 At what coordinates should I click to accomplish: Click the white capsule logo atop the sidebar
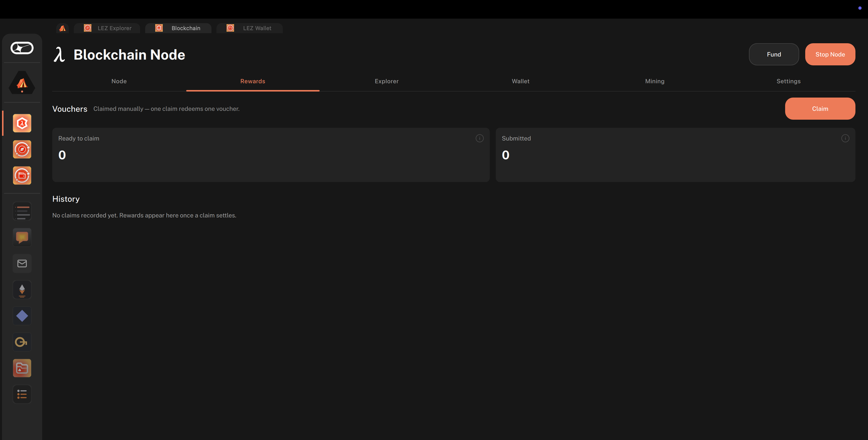[x=22, y=48]
